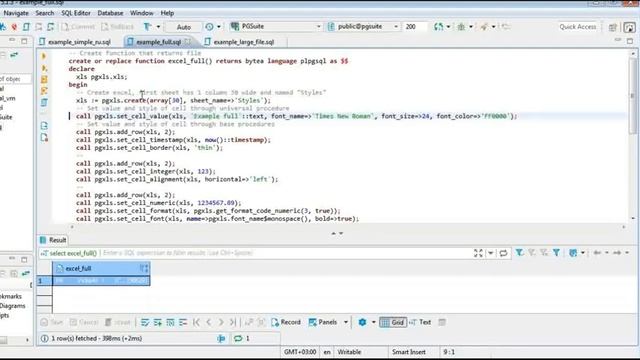The height and width of the screenshot is (360, 640).
Task: Open the filter history dropdown arrow
Action: tap(491, 253)
